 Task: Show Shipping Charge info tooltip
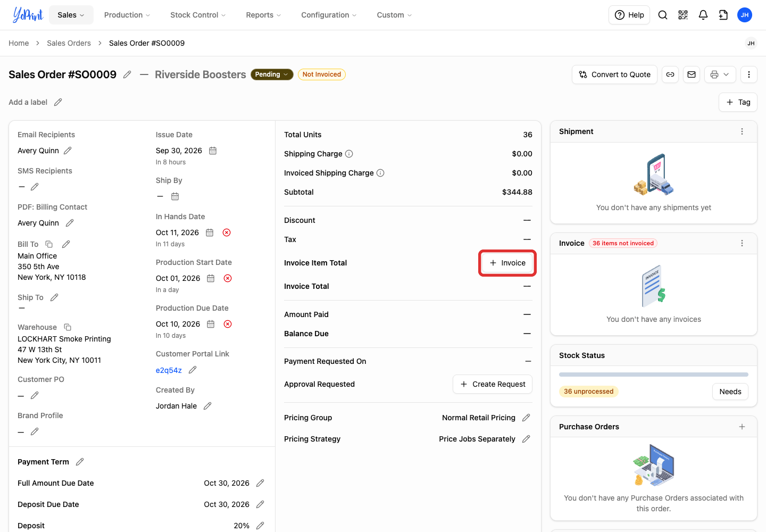(x=349, y=154)
